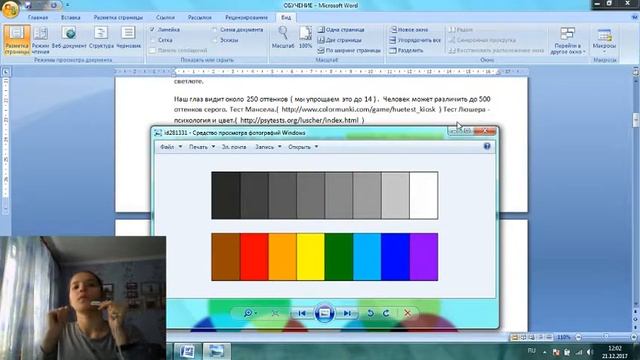Click the red color swatch
The image size is (640, 360).
click(x=254, y=257)
